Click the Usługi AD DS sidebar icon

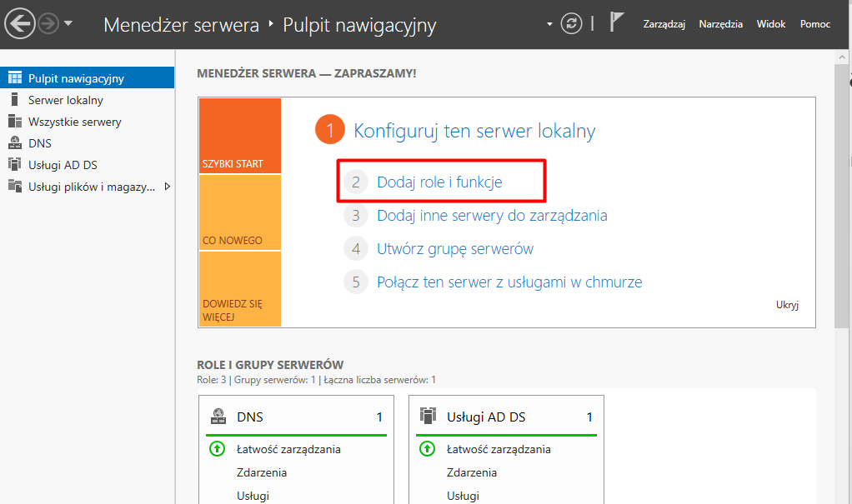pyautogui.click(x=14, y=165)
